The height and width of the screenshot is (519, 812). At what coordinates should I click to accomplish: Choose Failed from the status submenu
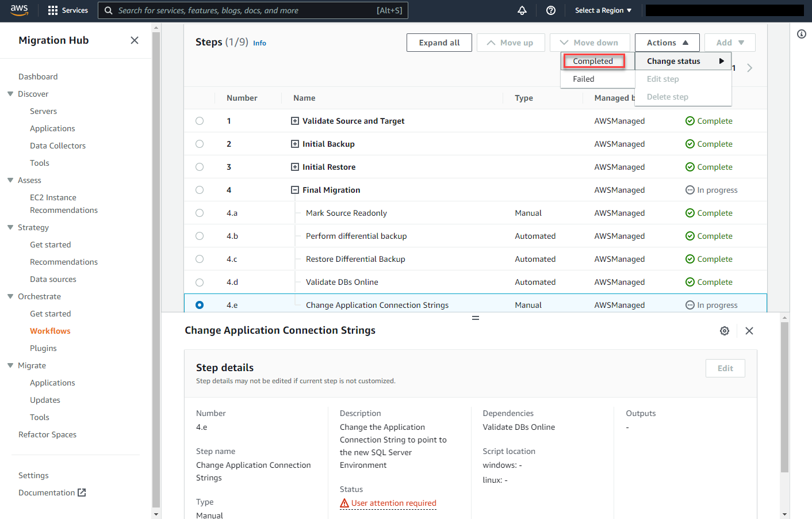click(x=597, y=79)
